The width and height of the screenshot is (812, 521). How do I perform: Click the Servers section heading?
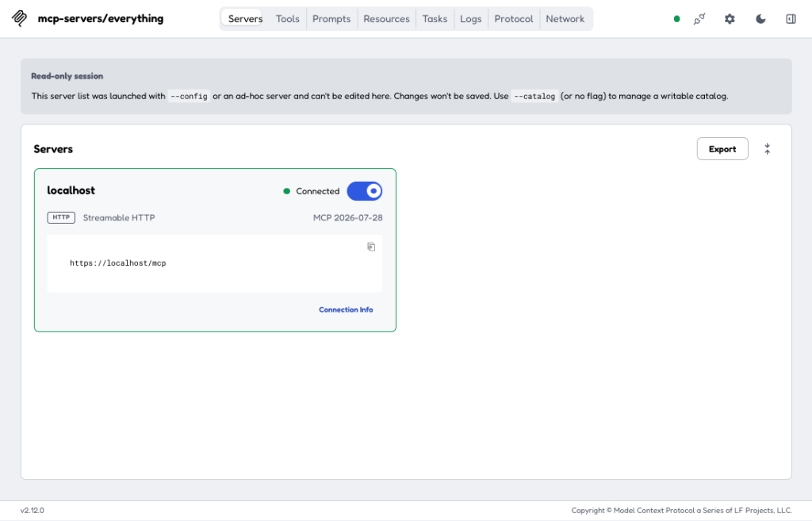(x=53, y=149)
